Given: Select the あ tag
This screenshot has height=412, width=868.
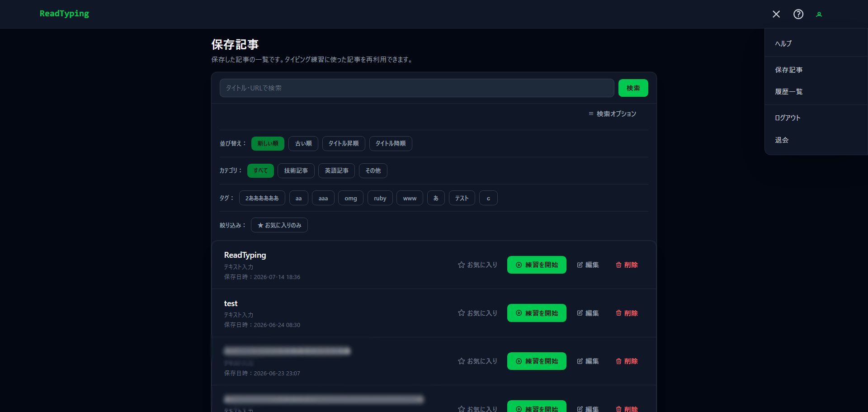Looking at the screenshot, I should [x=436, y=198].
